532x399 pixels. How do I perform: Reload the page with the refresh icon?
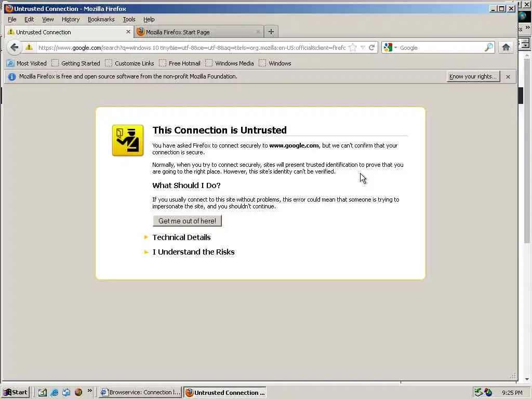[x=372, y=47]
